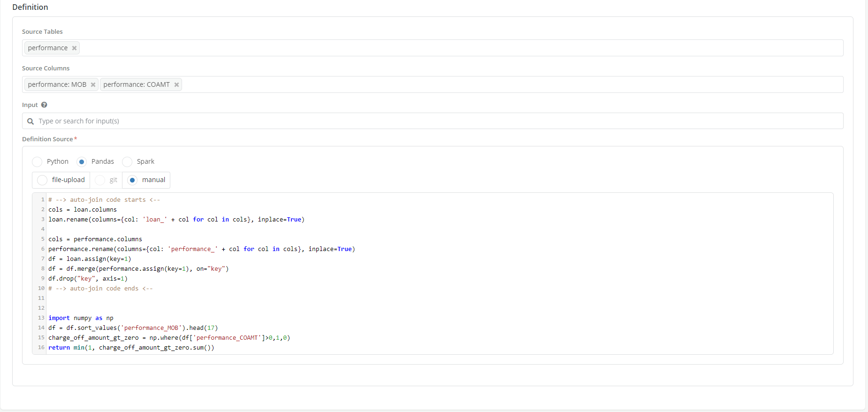
Task: Click the Input help question mark icon
Action: tap(44, 105)
